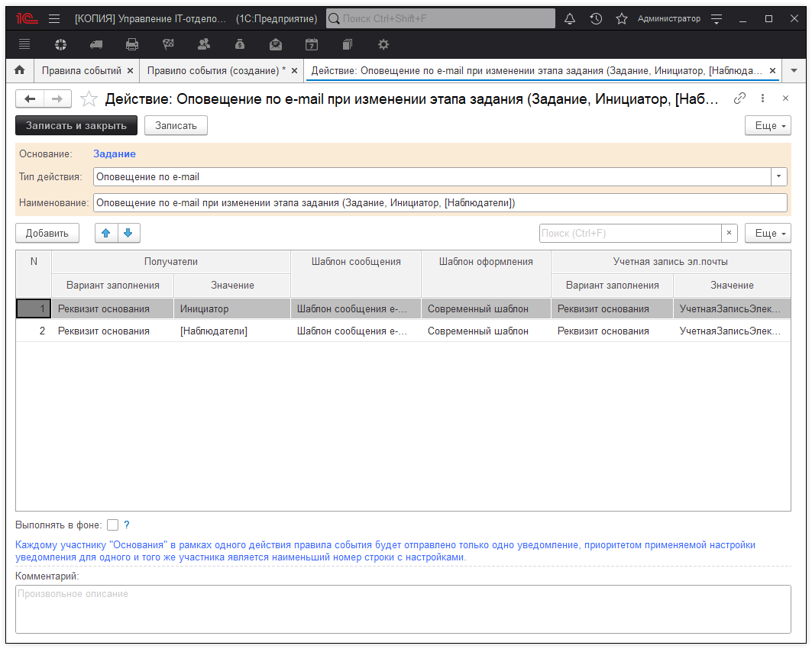Image resolution: width=812 pixels, height=649 pixels.
Task: Enable the 'Выполнять в фоне' checkbox
Action: coord(113,525)
